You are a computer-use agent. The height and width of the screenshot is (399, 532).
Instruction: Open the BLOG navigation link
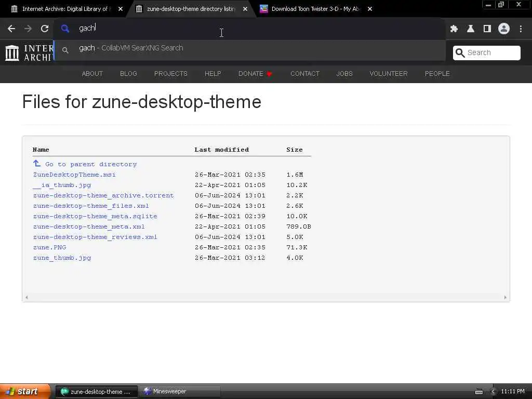[128, 74]
